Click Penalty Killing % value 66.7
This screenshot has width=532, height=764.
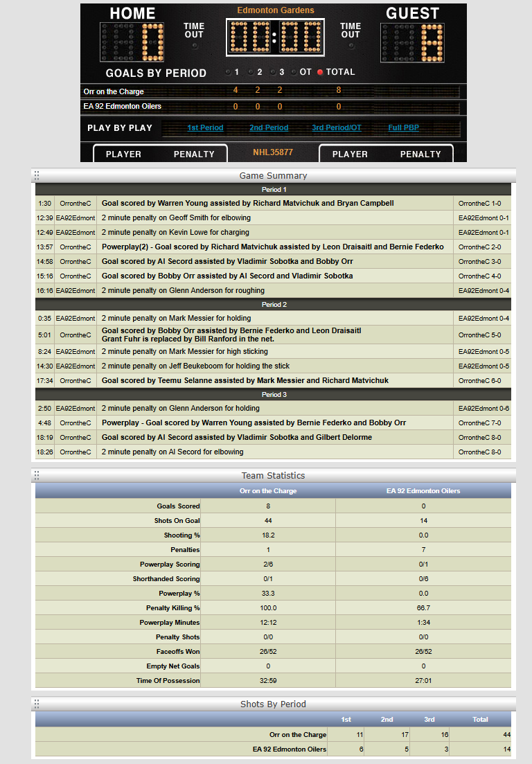pyautogui.click(x=423, y=607)
